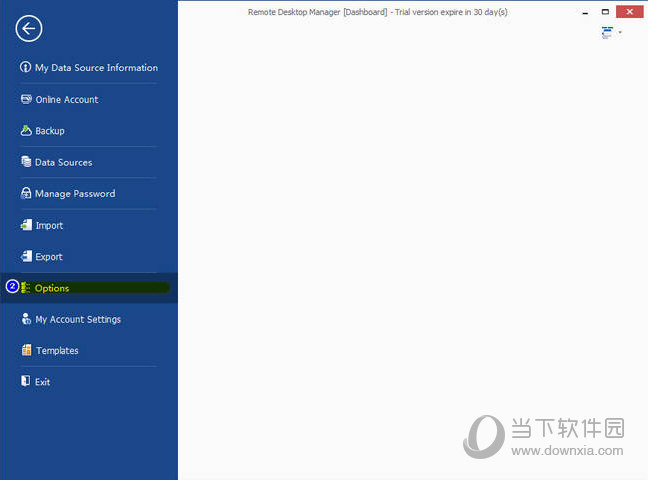Click the My Account Settings user icon
The height and width of the screenshot is (480, 648).
26,319
